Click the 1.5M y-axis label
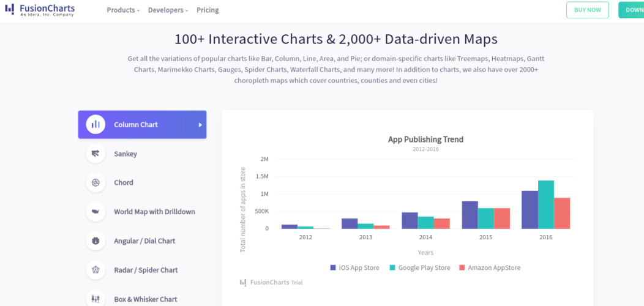Viewport: 644px width, 306px height. click(x=261, y=177)
